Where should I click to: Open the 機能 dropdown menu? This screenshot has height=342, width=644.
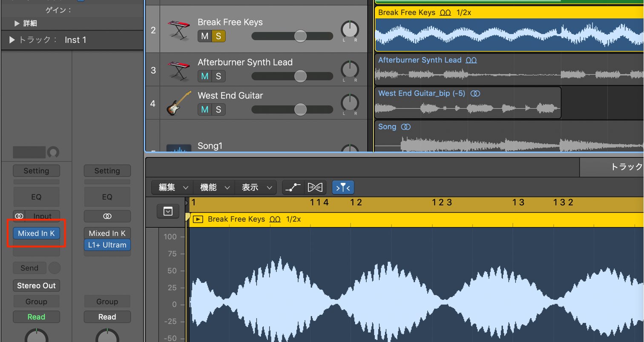point(214,187)
